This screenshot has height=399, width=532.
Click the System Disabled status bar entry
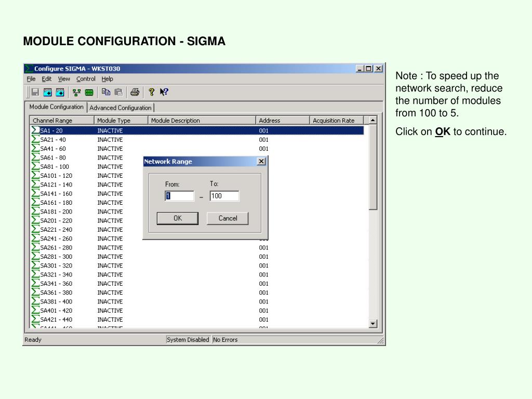(188, 340)
